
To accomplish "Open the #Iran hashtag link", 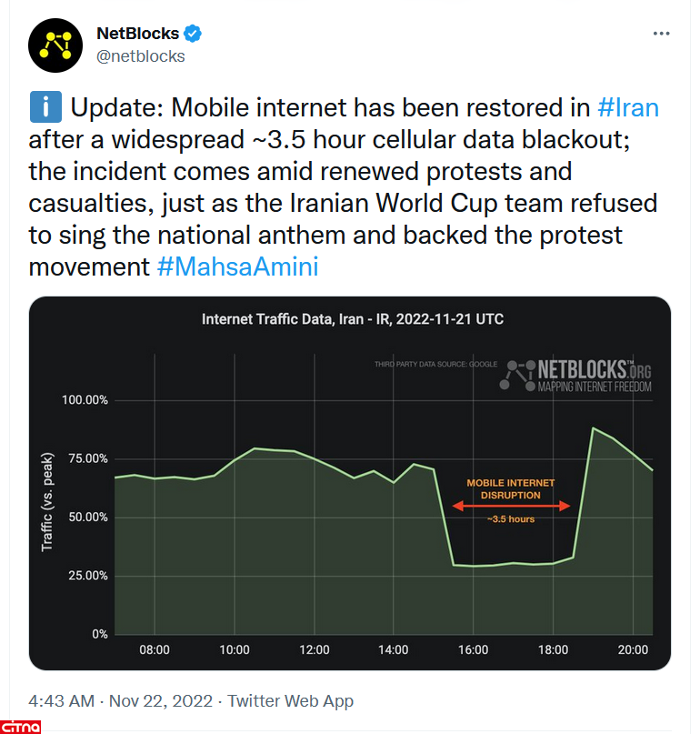I will (628, 108).
